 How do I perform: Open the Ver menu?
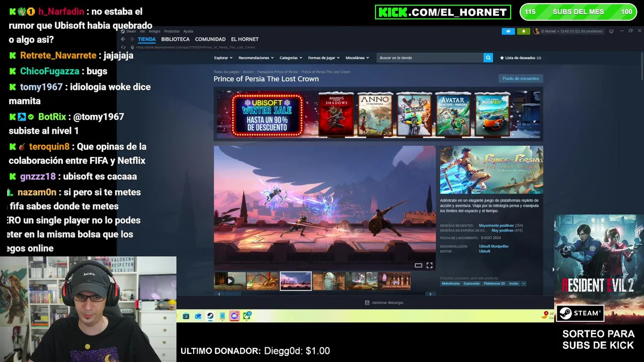(142, 31)
